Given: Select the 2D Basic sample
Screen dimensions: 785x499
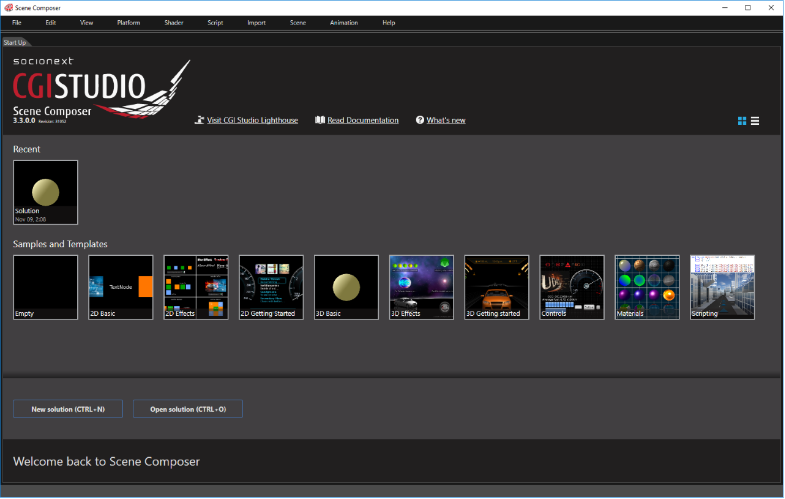Looking at the screenshot, I should pos(121,287).
